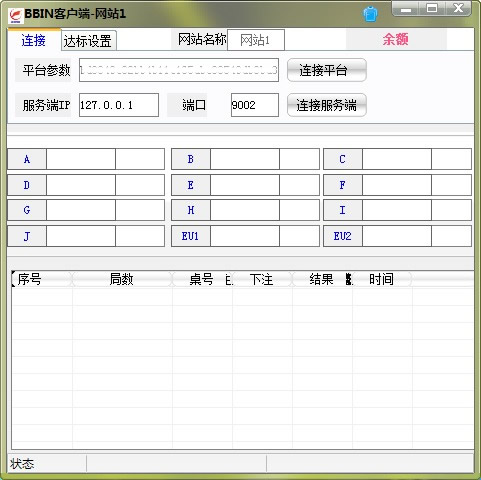The width and height of the screenshot is (481, 480).
Task: Select table I label
Action: click(x=343, y=210)
